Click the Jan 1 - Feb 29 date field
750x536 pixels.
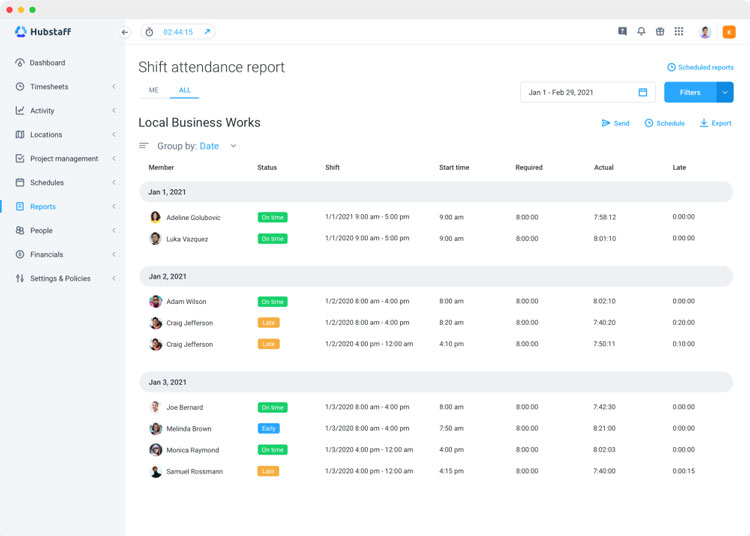coord(587,92)
